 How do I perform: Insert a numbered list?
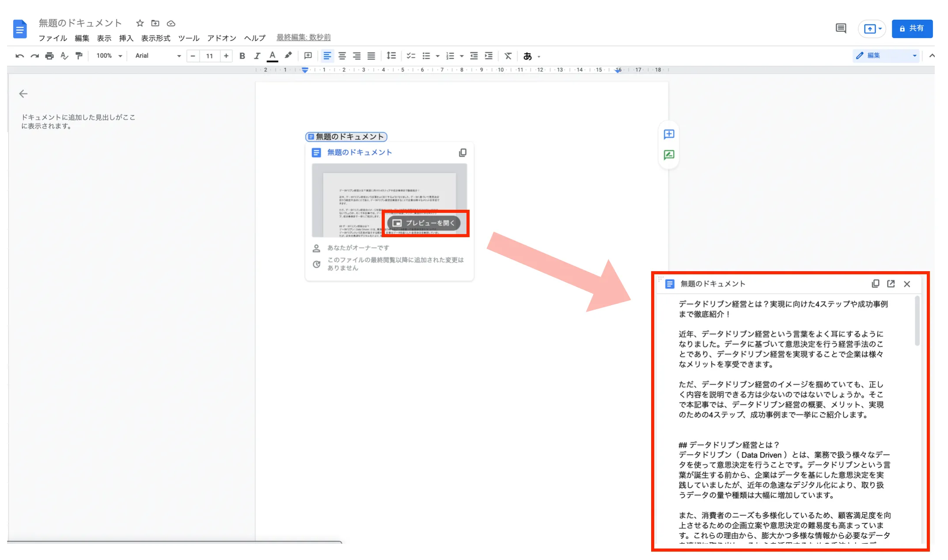click(x=450, y=56)
